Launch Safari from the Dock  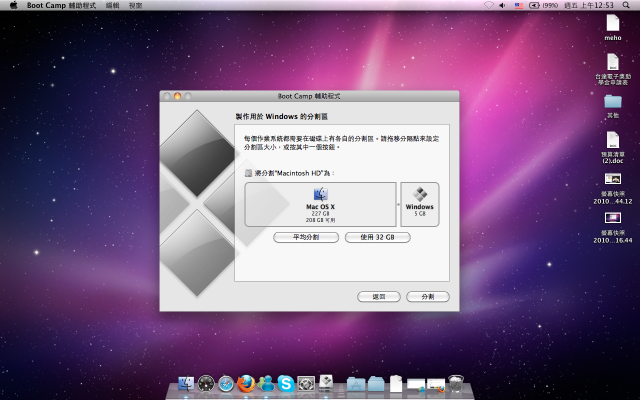pyautogui.click(x=226, y=384)
